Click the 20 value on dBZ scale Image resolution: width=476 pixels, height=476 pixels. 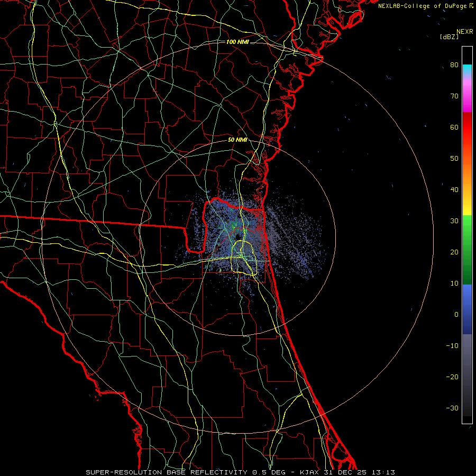coord(454,252)
